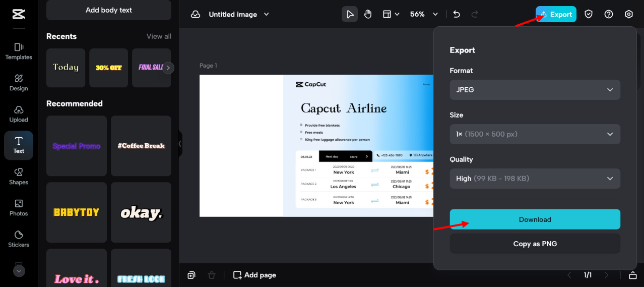Click the redo arrow
This screenshot has height=287, width=644.
point(475,14)
